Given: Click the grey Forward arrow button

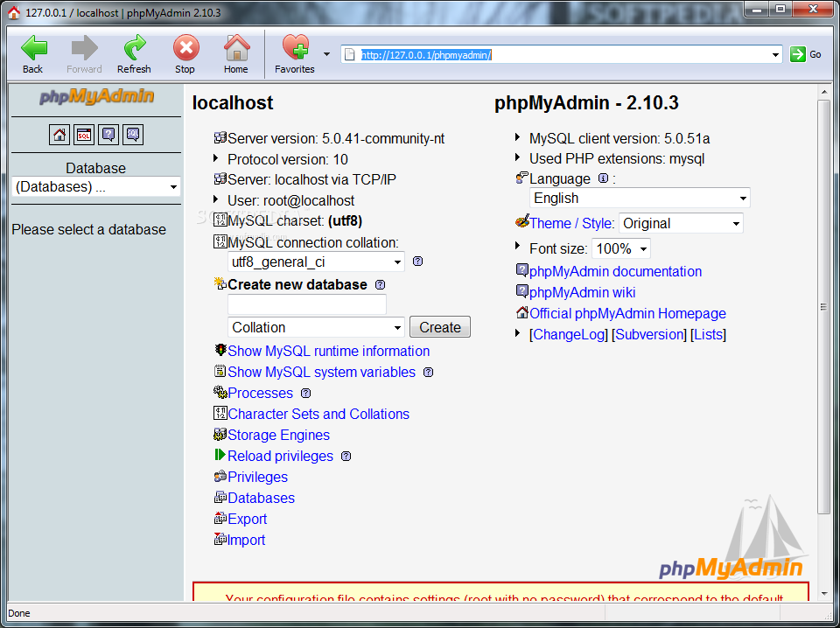Looking at the screenshot, I should pos(84,54).
